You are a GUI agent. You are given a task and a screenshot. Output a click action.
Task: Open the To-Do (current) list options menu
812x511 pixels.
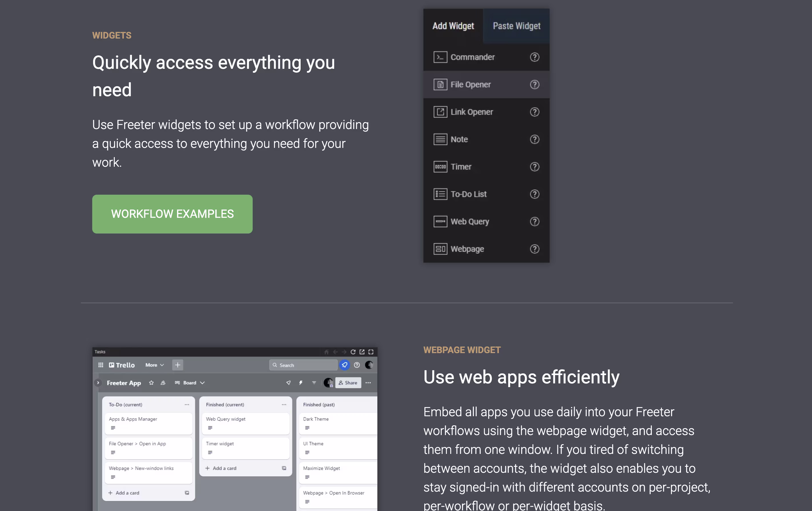pos(187,405)
